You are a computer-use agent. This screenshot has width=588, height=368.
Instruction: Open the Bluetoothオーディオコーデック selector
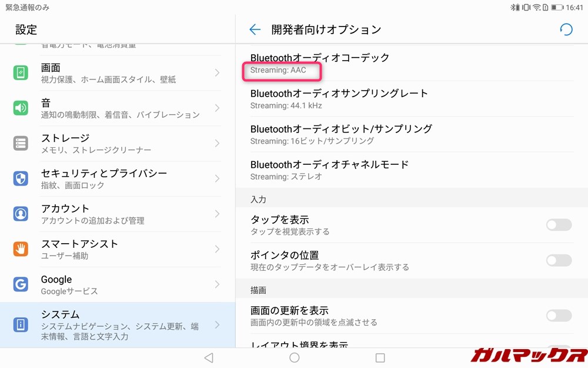(320, 64)
